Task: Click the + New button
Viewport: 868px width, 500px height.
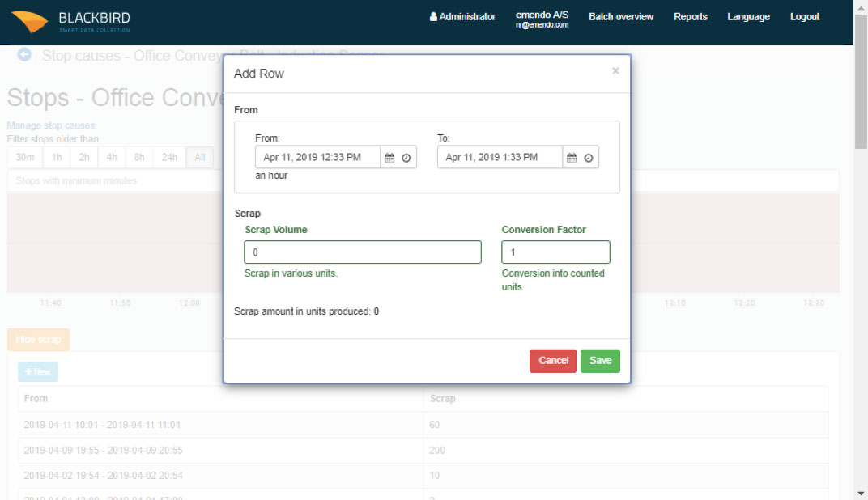Action: [37, 371]
